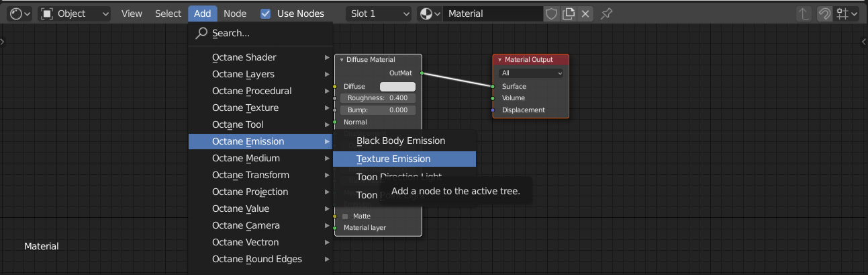
Task: Expand the Octane Layers submenu
Action: pos(260,74)
